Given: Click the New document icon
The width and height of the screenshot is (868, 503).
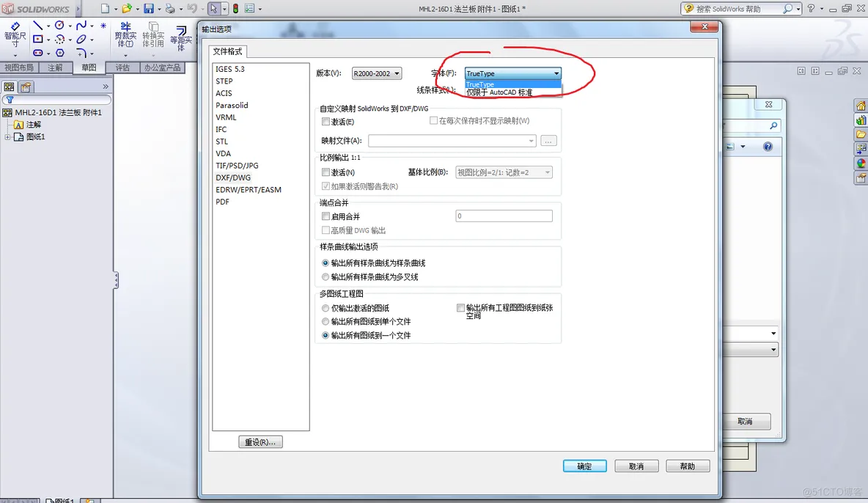Looking at the screenshot, I should click(x=105, y=8).
